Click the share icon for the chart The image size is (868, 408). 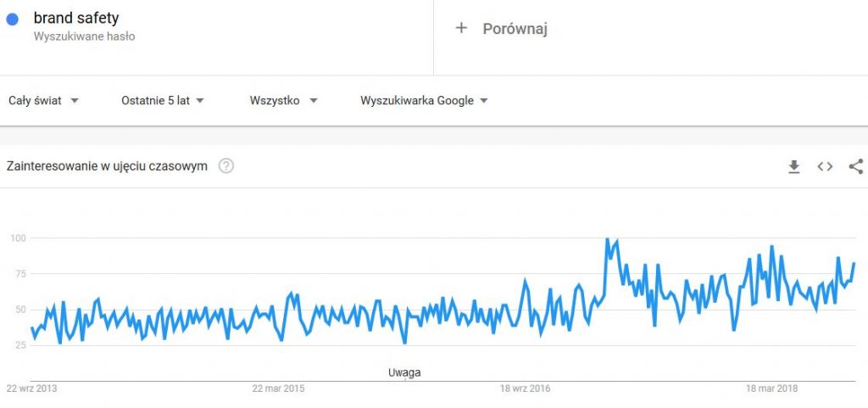point(856,166)
